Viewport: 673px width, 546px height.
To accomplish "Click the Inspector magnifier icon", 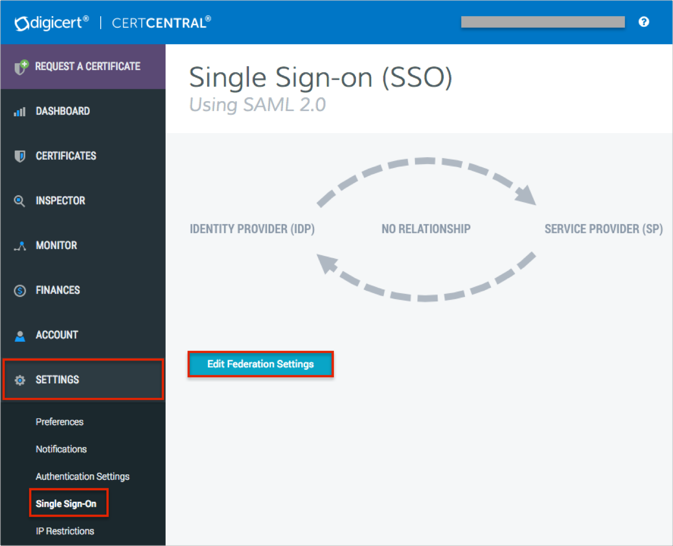I will (20, 201).
